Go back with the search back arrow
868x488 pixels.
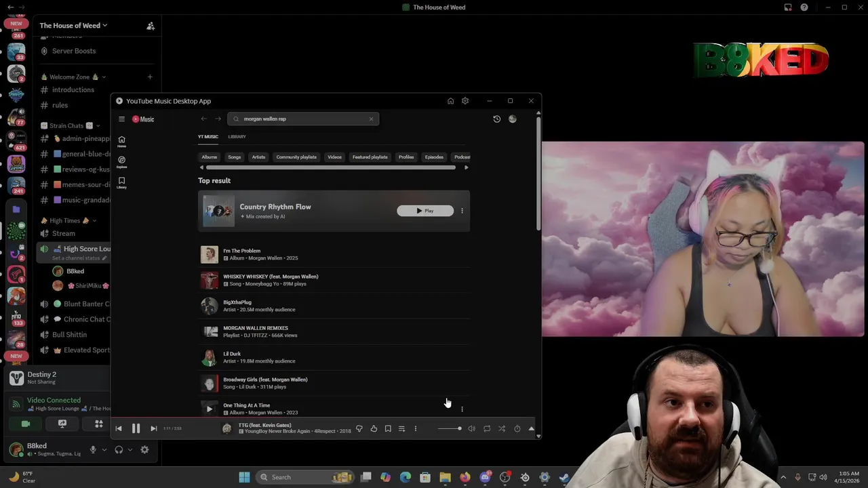203,119
